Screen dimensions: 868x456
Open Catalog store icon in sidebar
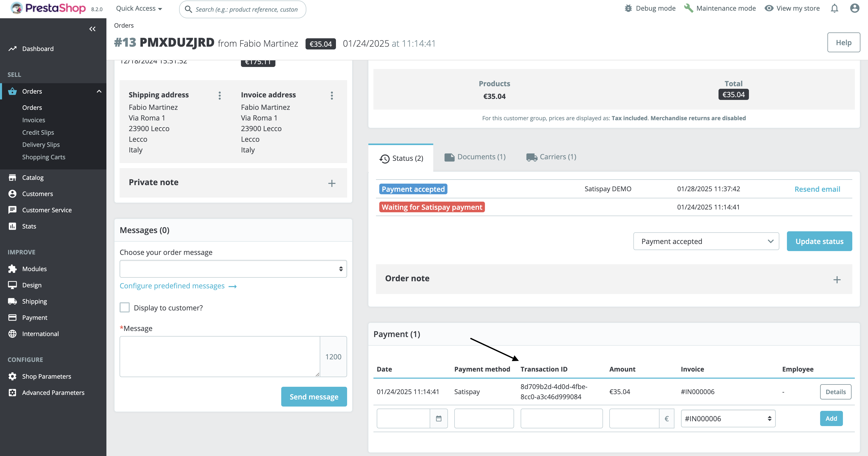tap(12, 178)
